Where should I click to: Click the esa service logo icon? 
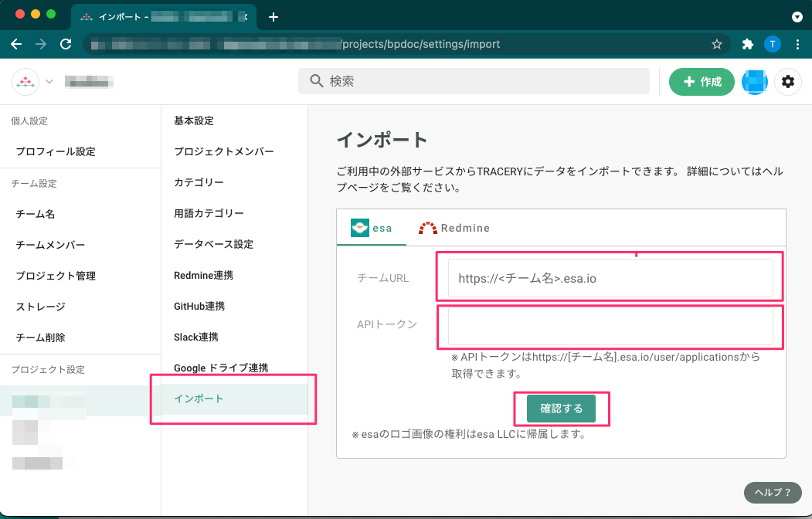tap(359, 227)
